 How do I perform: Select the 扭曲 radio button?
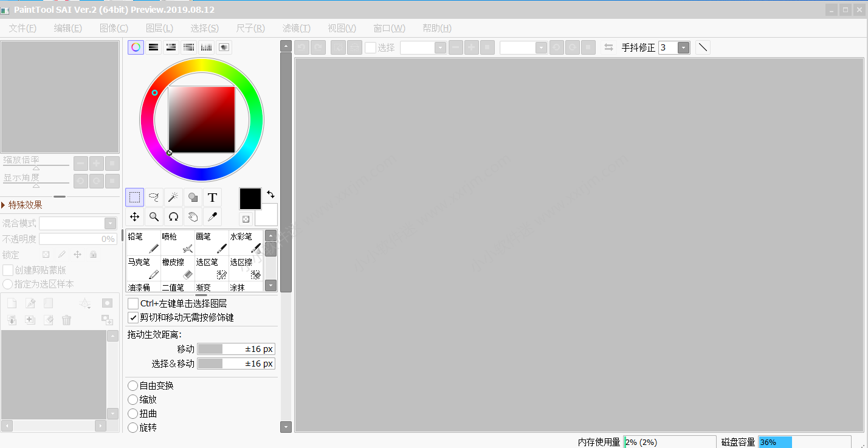pyautogui.click(x=133, y=413)
